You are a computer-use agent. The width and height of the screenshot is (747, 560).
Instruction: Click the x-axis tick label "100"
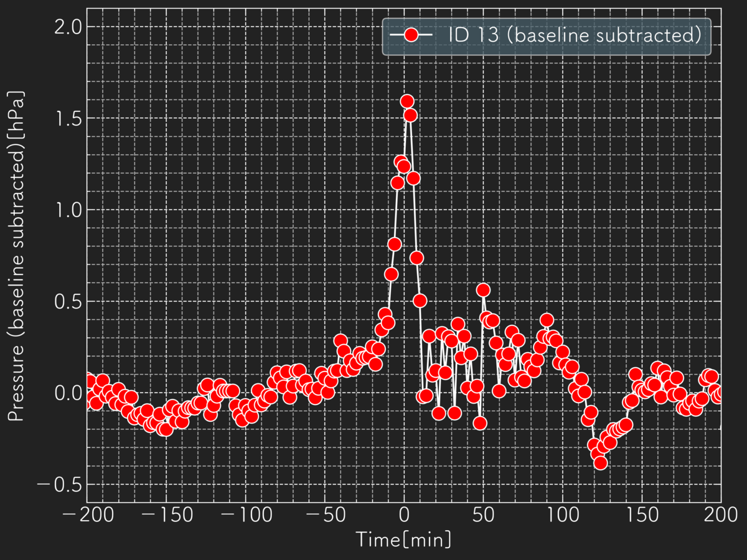[x=563, y=516]
